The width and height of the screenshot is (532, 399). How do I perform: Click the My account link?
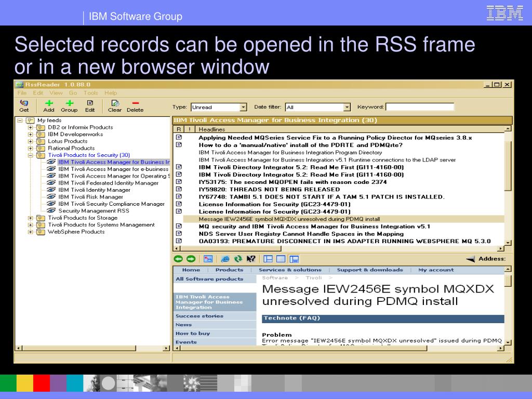436,270
